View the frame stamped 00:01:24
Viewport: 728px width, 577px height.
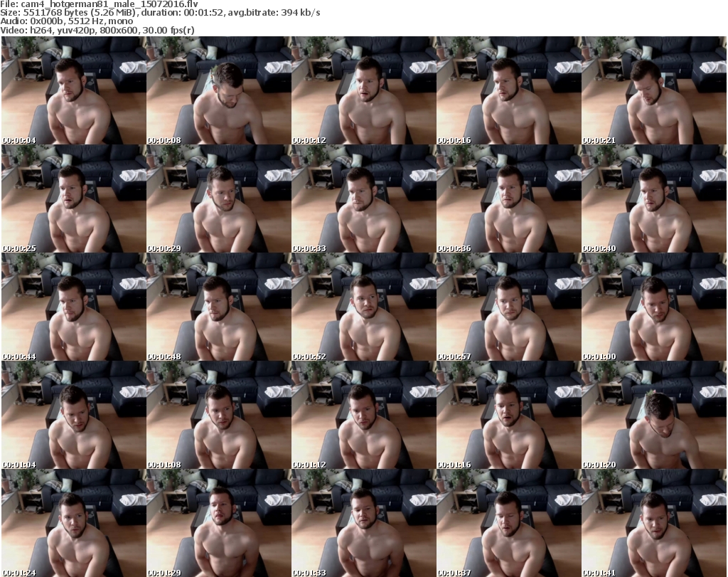[74, 523]
